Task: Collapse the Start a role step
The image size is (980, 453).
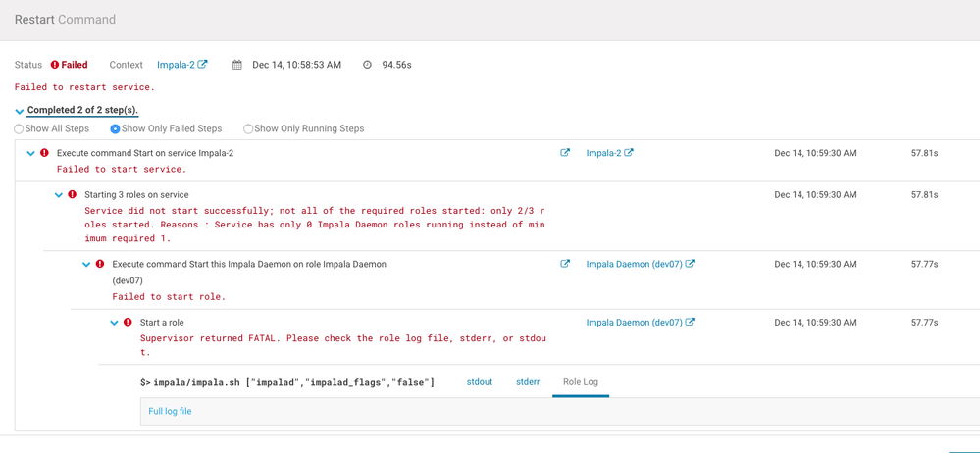Action: pos(114,323)
